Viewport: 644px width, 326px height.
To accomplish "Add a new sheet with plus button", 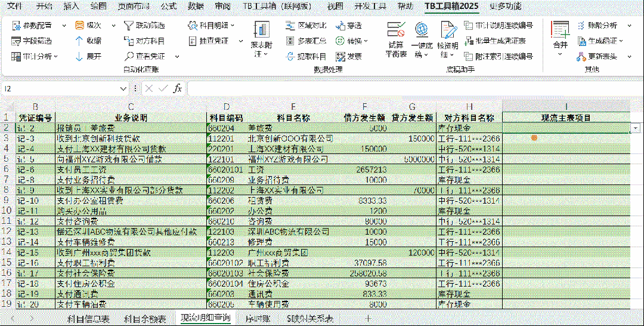I will (368, 319).
